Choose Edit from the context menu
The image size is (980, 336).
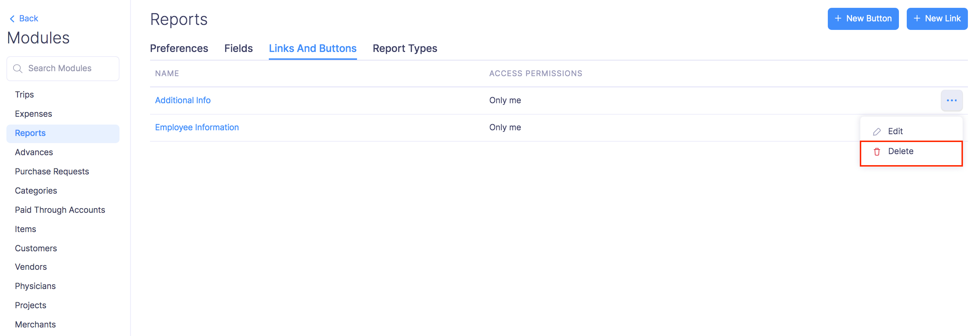click(895, 131)
